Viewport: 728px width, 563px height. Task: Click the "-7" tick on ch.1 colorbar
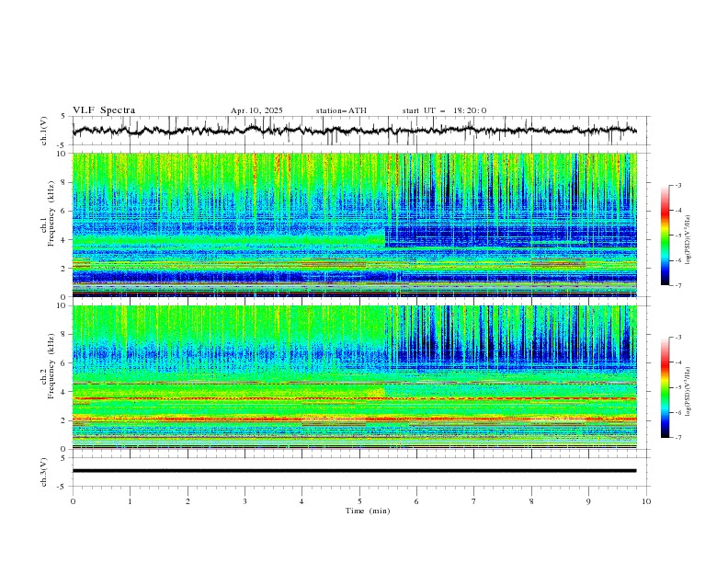pos(677,285)
